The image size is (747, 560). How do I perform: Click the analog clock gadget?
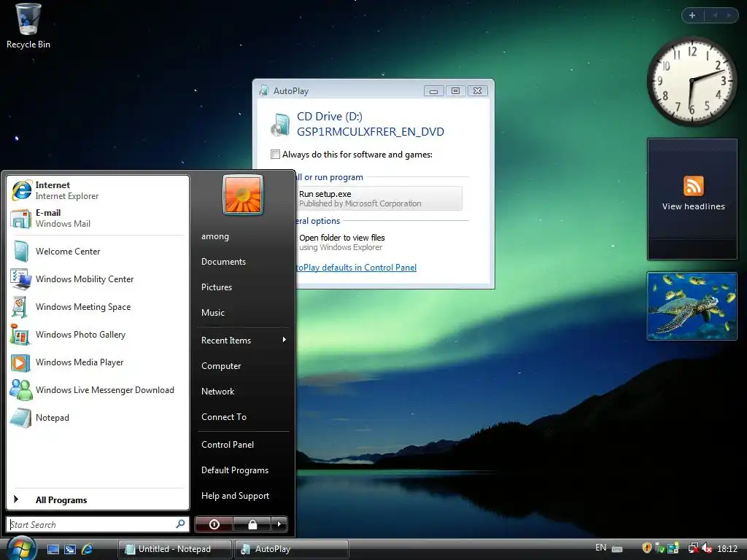[692, 81]
